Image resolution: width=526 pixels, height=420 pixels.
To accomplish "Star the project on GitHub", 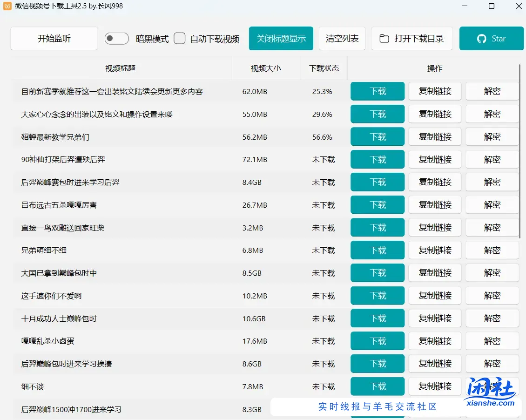I will 492,39.
